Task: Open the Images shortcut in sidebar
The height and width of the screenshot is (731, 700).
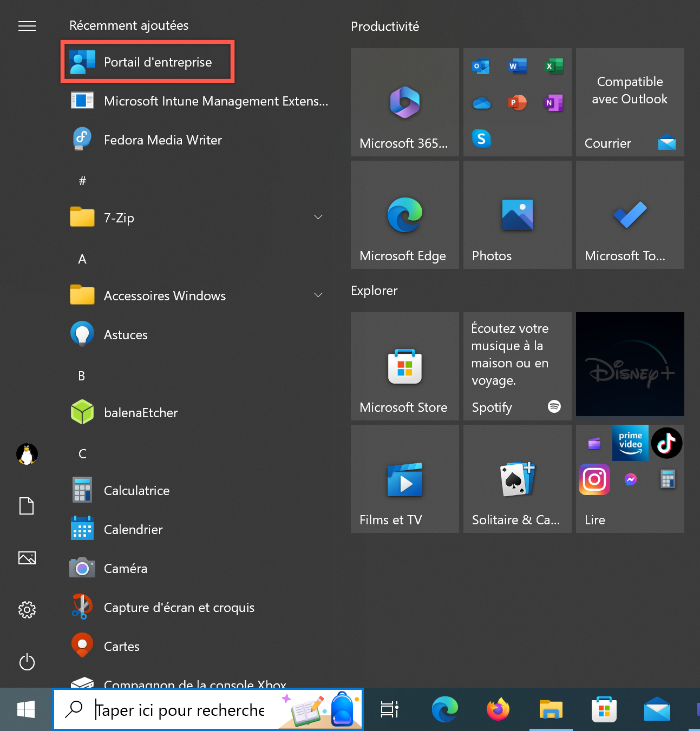Action: tap(27, 558)
